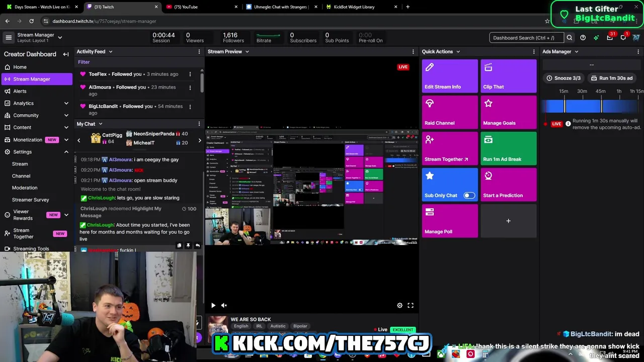Open the Stream settings page
The height and width of the screenshot is (362, 644).
click(20, 164)
